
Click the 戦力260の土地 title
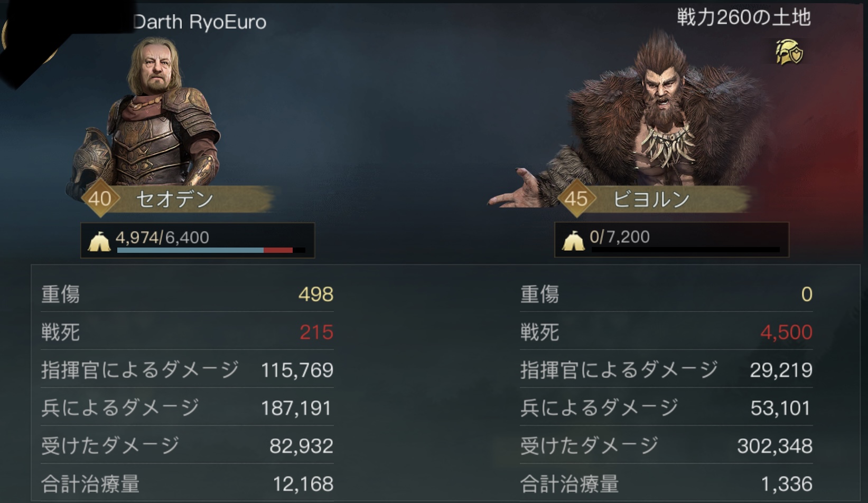[743, 17]
